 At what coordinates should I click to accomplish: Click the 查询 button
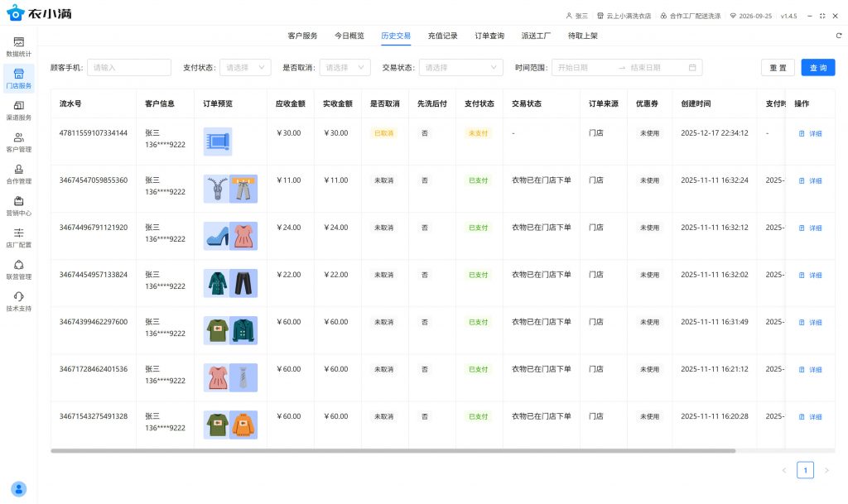click(x=817, y=68)
